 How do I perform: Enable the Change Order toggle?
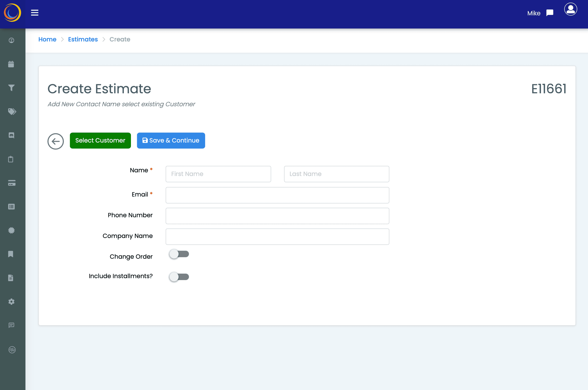pyautogui.click(x=179, y=254)
